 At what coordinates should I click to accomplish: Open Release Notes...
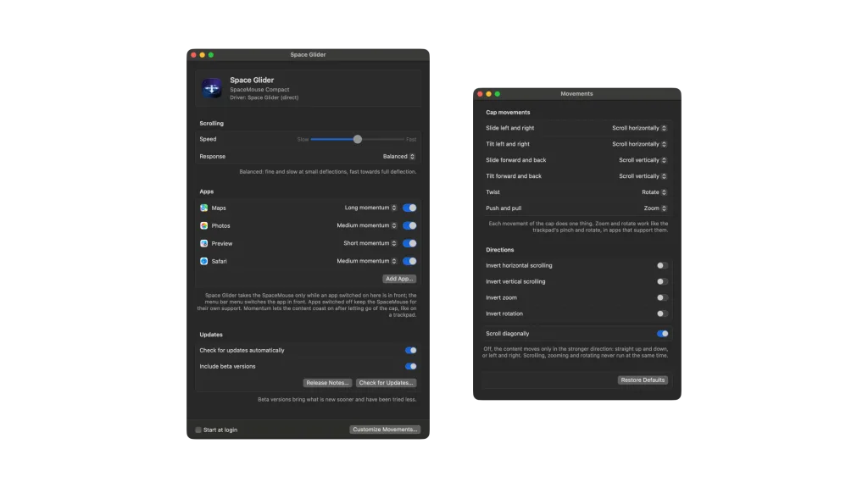pos(327,383)
